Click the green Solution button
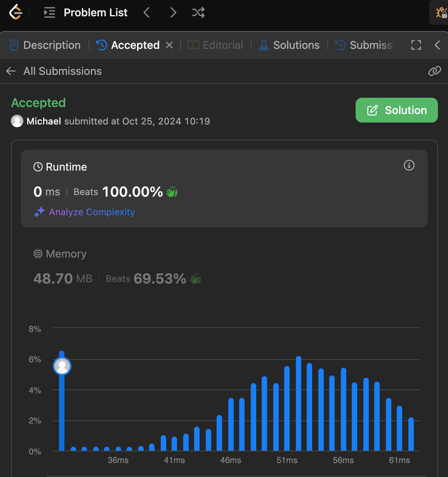The height and width of the screenshot is (477, 448). coord(396,110)
